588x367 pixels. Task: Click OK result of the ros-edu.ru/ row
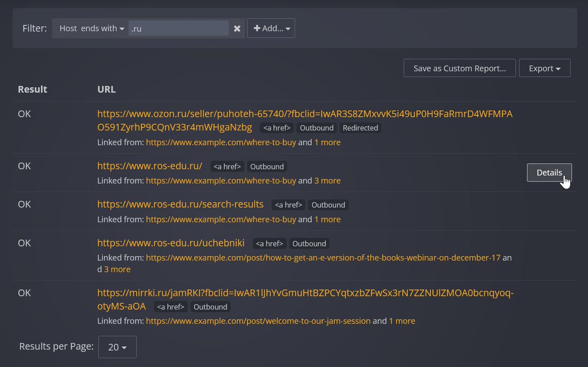click(24, 166)
